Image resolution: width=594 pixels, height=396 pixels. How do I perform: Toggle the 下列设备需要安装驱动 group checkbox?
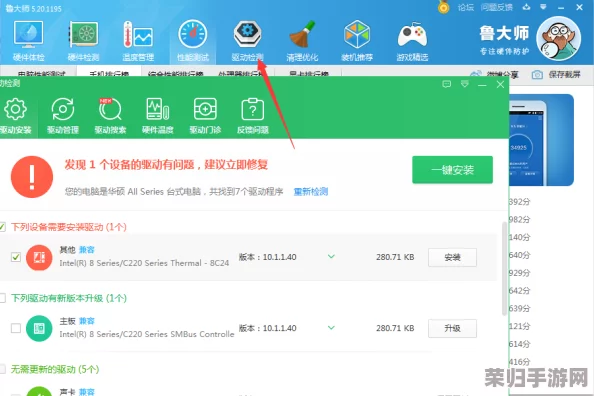coord(2,227)
